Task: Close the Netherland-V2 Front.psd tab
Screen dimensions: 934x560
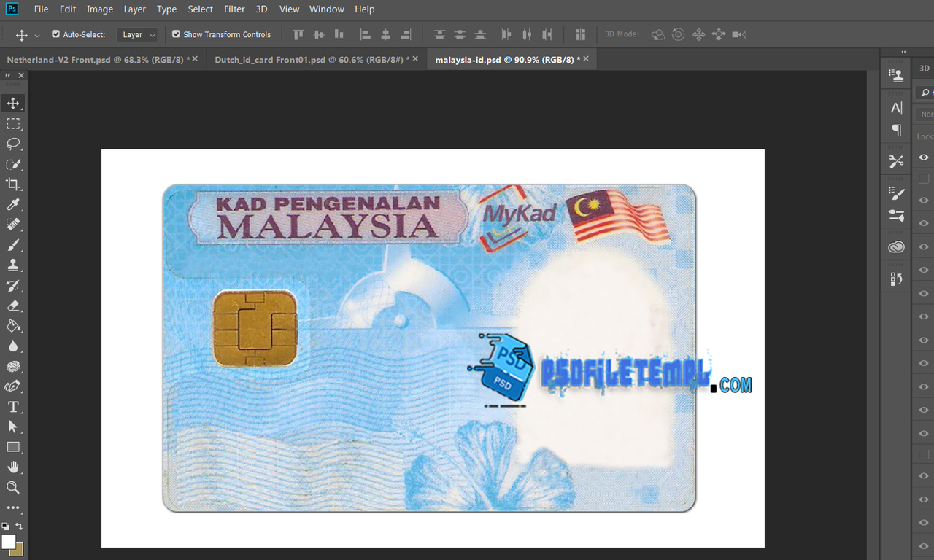Action: point(195,58)
